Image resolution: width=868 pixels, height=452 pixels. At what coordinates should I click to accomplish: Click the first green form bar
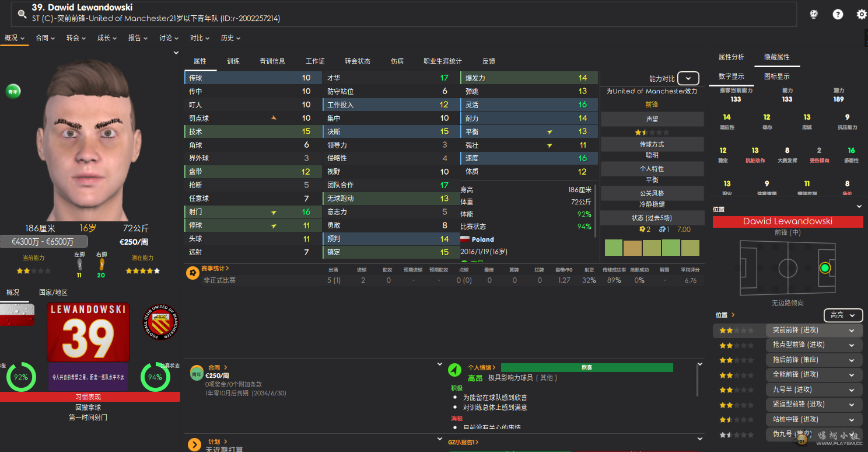click(614, 248)
